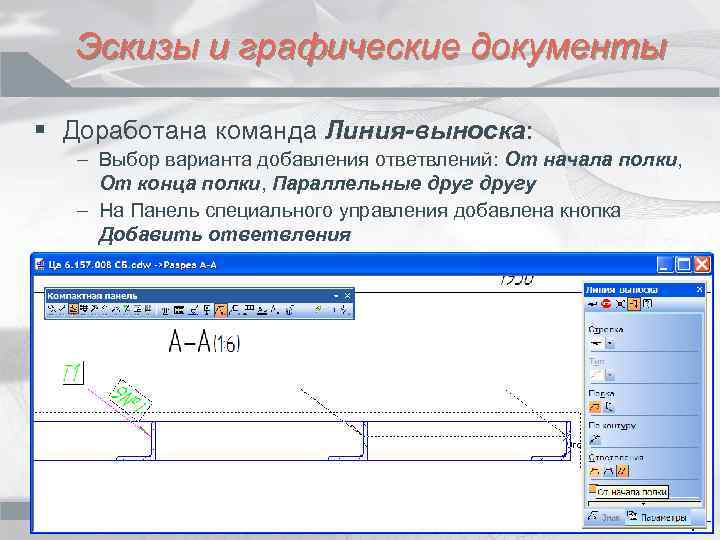Select first Ответвления option From shelf start
Viewport: 720px width, 540px height.
[x=595, y=471]
